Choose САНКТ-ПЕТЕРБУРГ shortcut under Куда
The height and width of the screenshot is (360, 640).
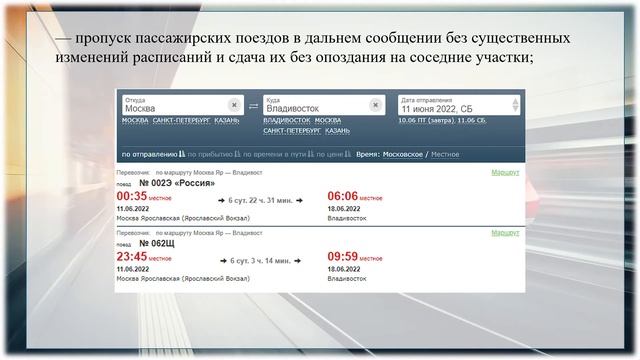coord(292,131)
